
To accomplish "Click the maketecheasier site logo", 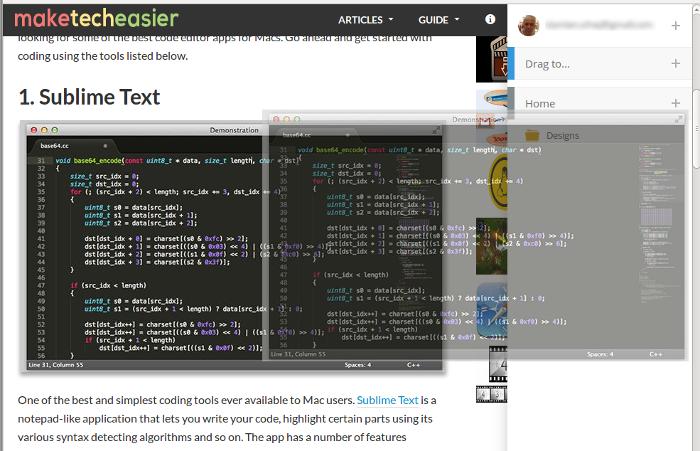I will coord(96,18).
